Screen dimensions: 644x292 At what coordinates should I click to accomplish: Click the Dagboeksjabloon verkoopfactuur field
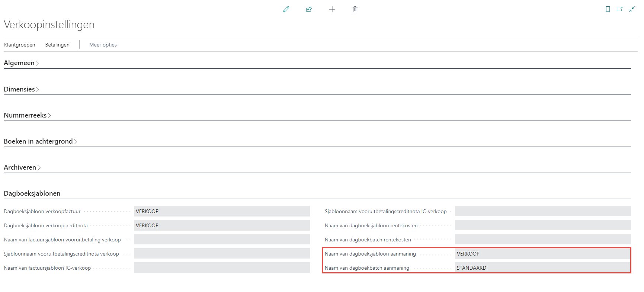pos(221,211)
